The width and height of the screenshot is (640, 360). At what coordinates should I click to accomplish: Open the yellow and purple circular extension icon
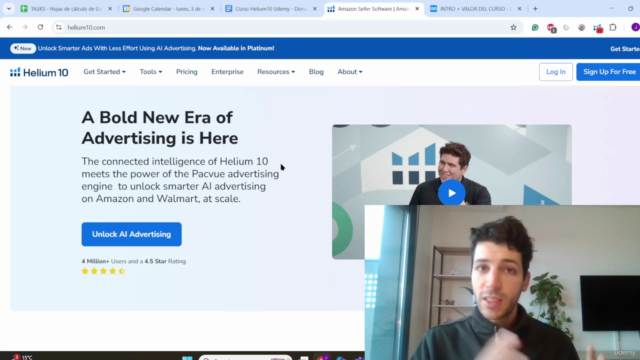(x=566, y=27)
